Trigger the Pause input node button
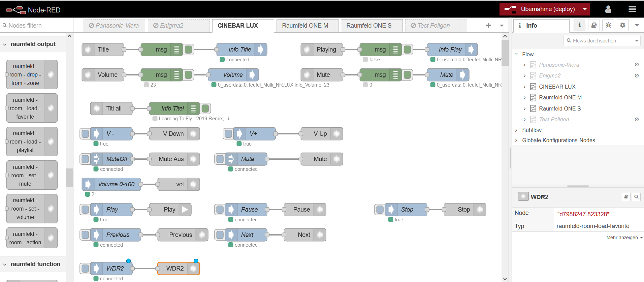The image size is (644, 282). 220,210
